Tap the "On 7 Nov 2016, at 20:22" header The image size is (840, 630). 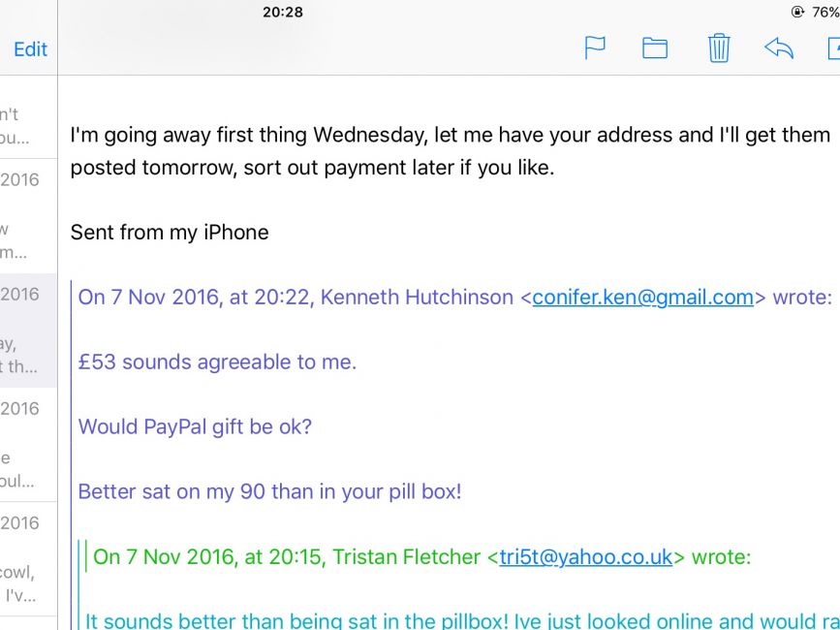point(195,297)
